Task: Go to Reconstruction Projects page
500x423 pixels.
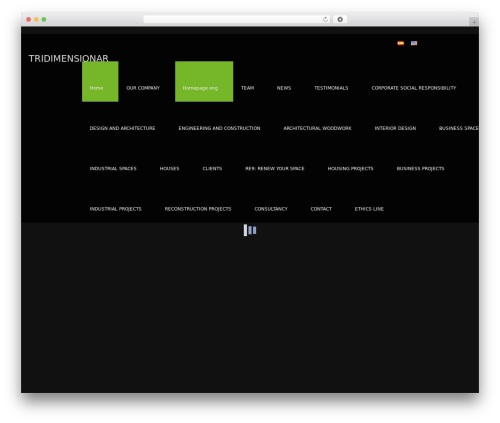Action: (x=198, y=209)
